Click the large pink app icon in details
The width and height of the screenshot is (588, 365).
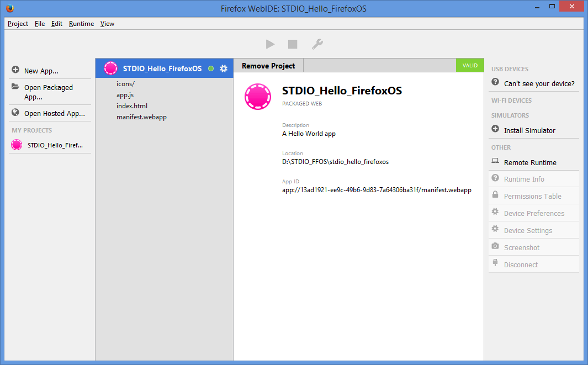click(x=258, y=97)
